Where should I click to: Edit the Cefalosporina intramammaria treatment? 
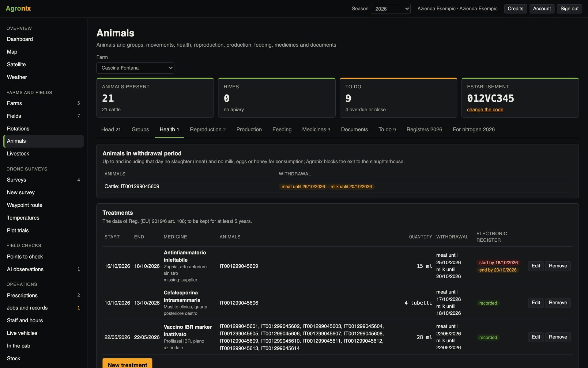pyautogui.click(x=536, y=303)
